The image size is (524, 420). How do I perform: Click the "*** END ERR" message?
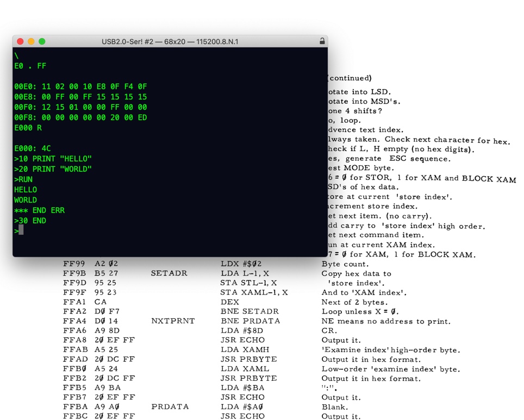40,210
